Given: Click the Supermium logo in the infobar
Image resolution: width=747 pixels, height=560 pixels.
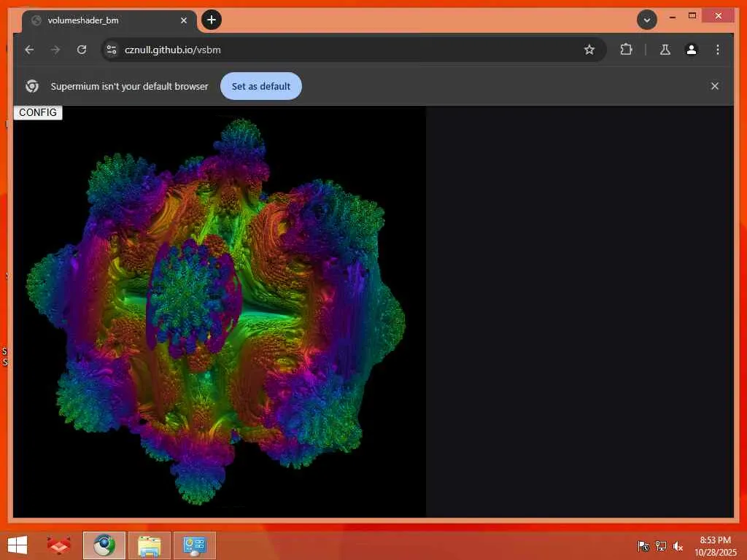Looking at the screenshot, I should click(32, 86).
